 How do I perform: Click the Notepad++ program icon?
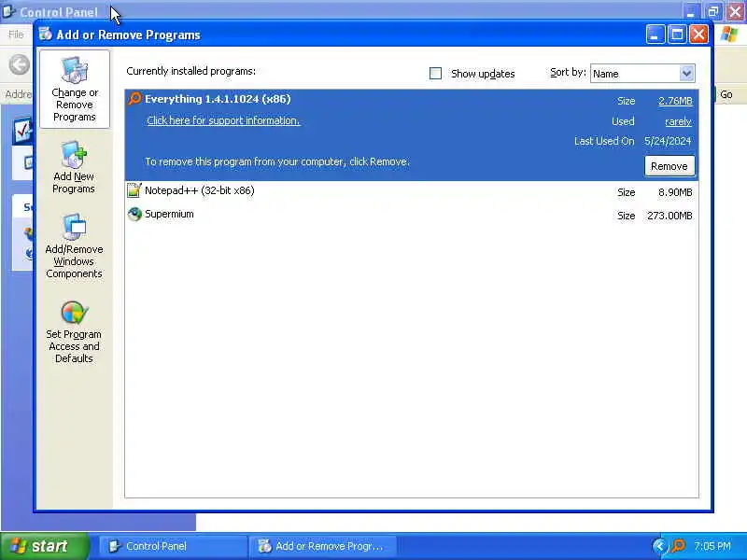(x=134, y=190)
